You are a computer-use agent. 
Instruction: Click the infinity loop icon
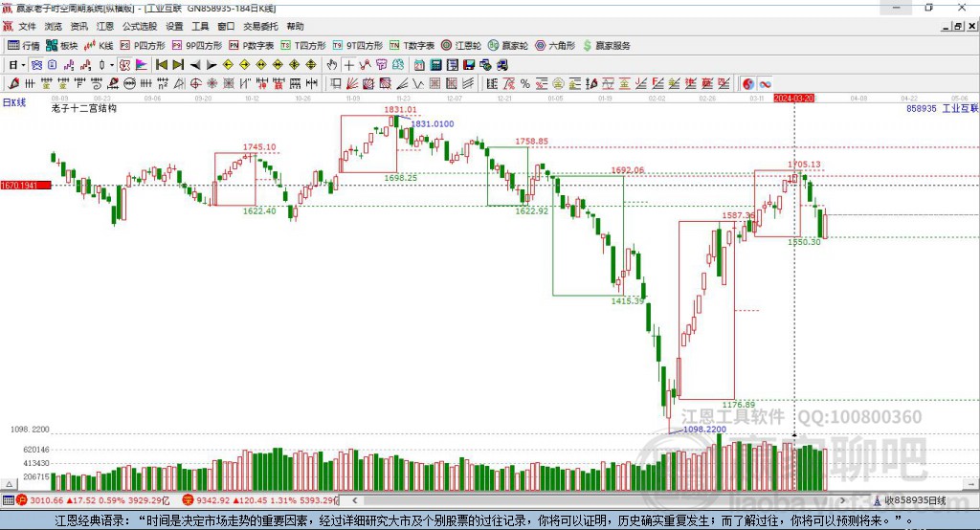pos(765,84)
